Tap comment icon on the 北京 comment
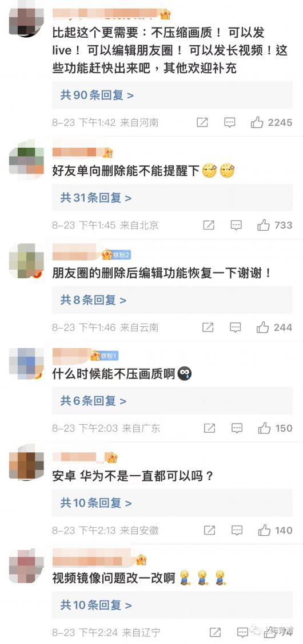 [x=236, y=224]
